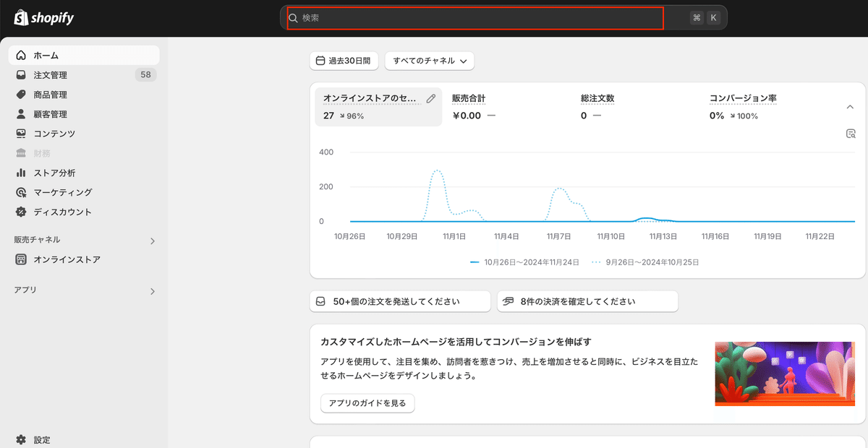The width and height of the screenshot is (868, 448).
Task: Expand the アプリ section chevron
Action: (x=152, y=291)
